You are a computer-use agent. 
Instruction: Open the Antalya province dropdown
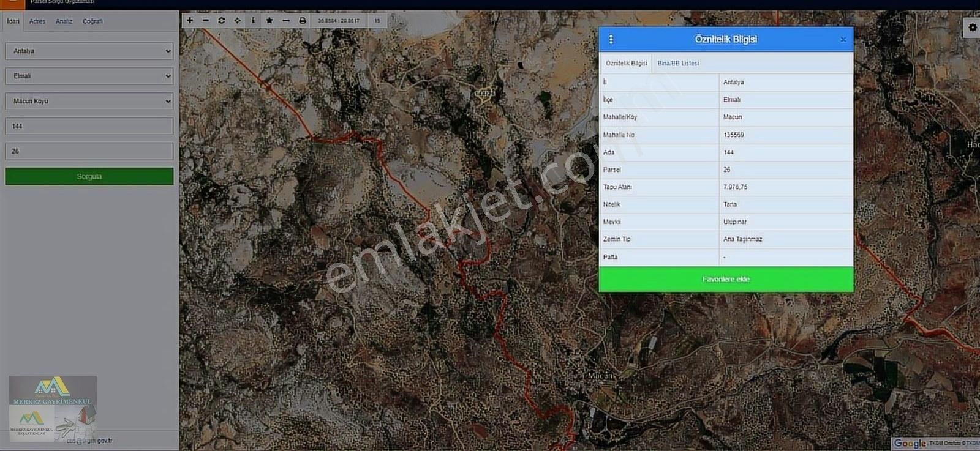pyautogui.click(x=89, y=51)
